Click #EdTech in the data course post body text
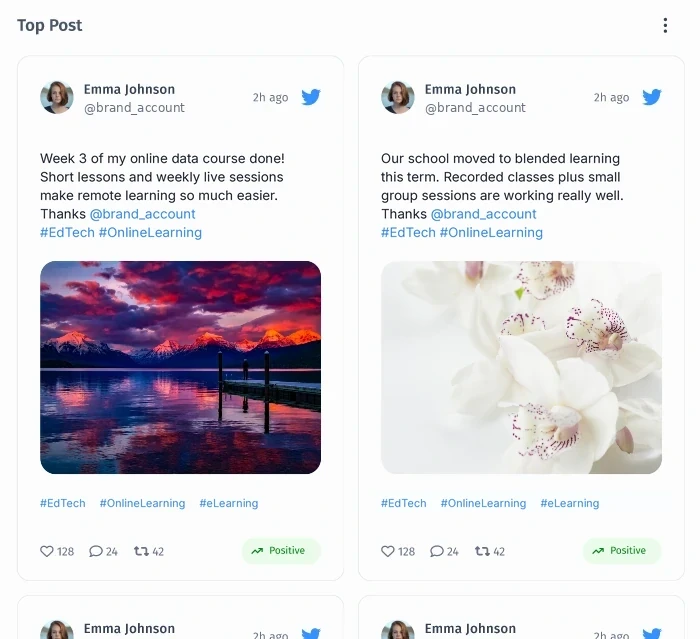The height and width of the screenshot is (639, 700). point(67,233)
